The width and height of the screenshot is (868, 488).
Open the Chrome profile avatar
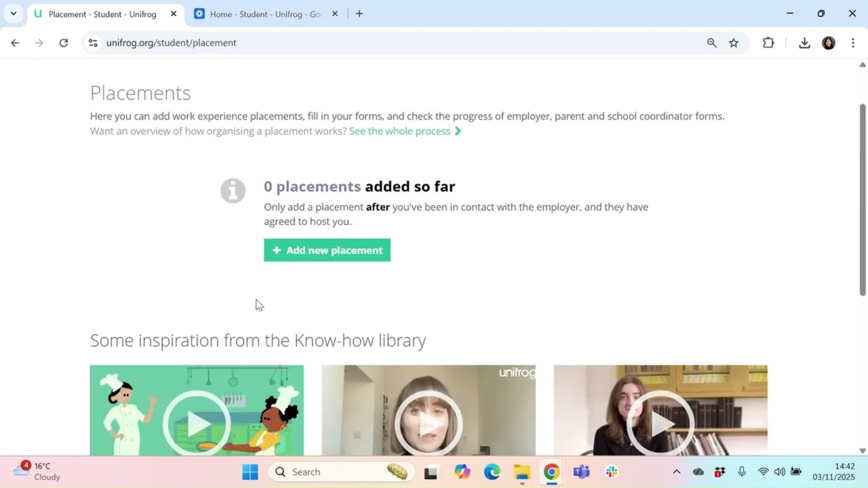coord(829,43)
